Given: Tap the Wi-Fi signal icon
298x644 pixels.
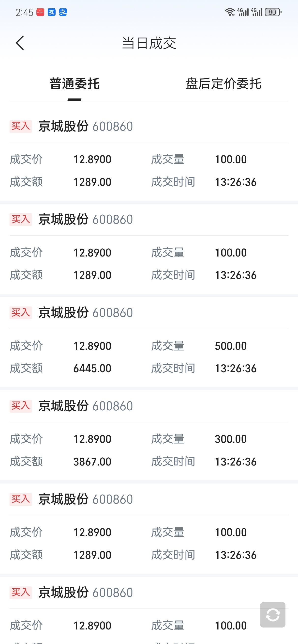Looking at the screenshot, I should [x=230, y=12].
